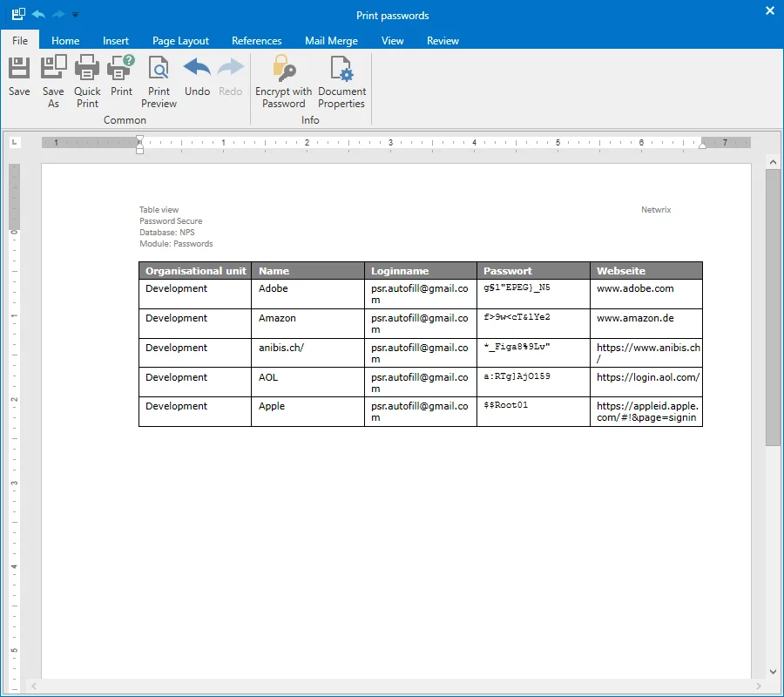Image resolution: width=784 pixels, height=697 pixels.
Task: Click the quick access save icon in title bar
Action: coord(18,15)
